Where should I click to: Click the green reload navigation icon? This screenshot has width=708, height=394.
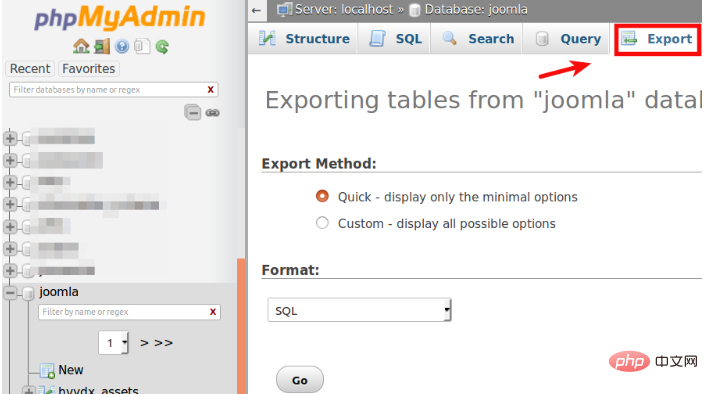coord(162,46)
